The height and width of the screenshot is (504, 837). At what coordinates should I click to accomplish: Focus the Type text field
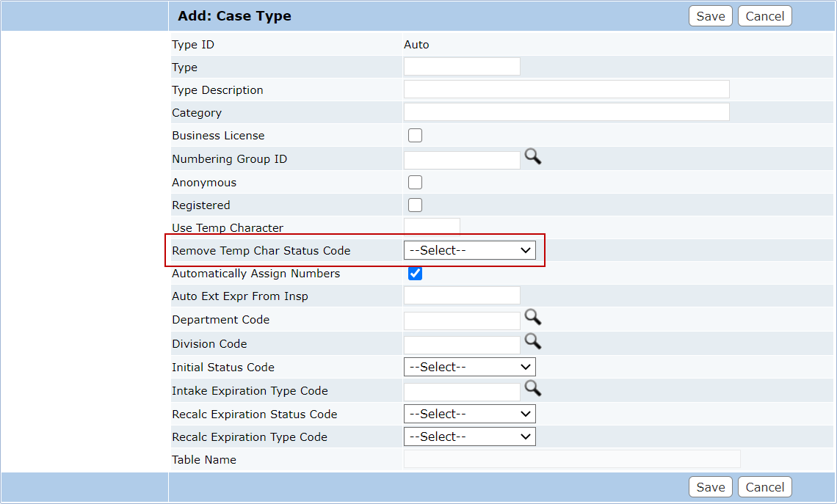click(462, 67)
